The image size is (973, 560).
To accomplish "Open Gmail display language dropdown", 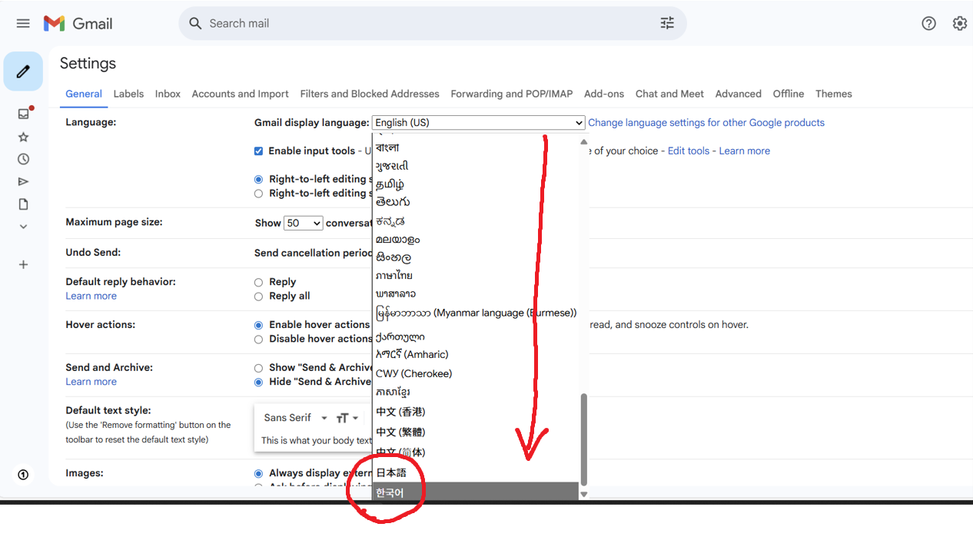I will click(x=479, y=123).
